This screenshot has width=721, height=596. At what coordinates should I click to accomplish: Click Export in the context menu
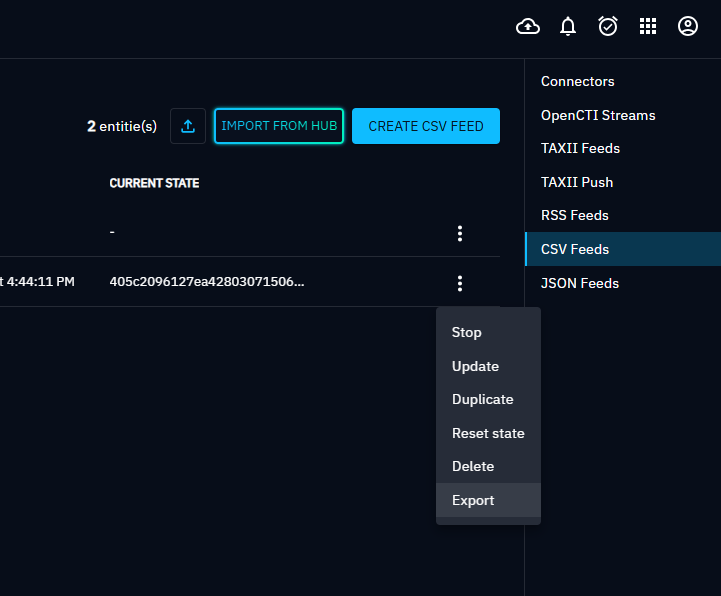pos(473,500)
